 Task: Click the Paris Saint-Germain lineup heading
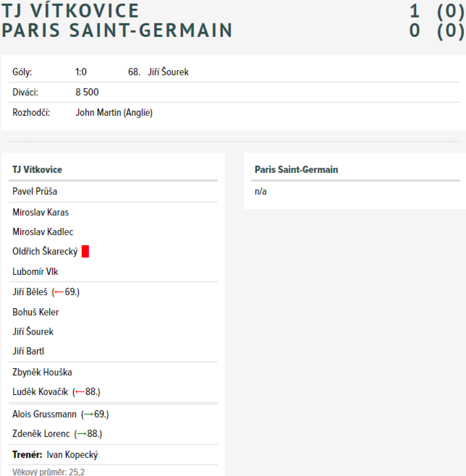click(x=296, y=170)
